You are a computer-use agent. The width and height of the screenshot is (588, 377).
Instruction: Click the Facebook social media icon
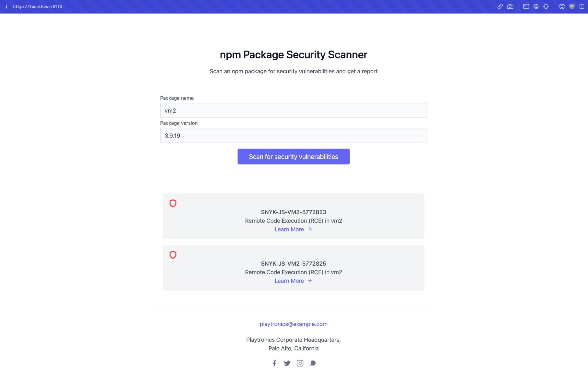coord(274,363)
